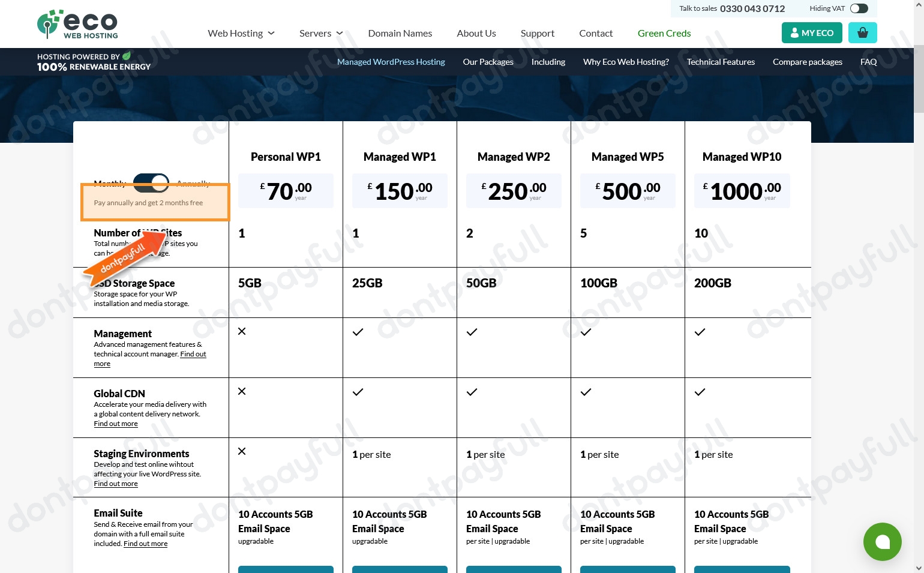The image size is (924, 573).
Task: Jump to Our Packages section
Action: (x=488, y=62)
